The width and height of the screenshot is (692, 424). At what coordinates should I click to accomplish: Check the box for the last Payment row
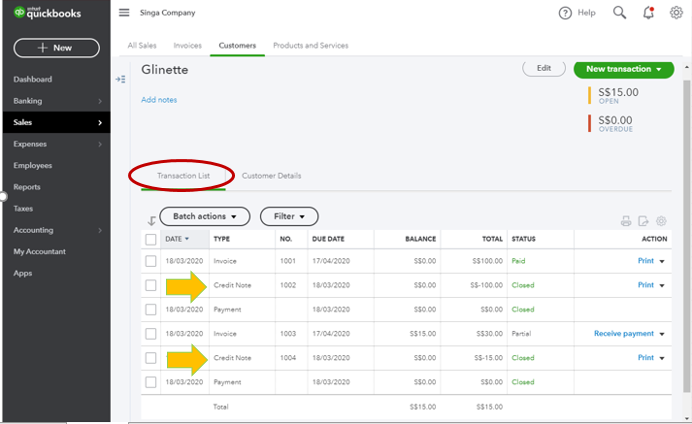[150, 382]
